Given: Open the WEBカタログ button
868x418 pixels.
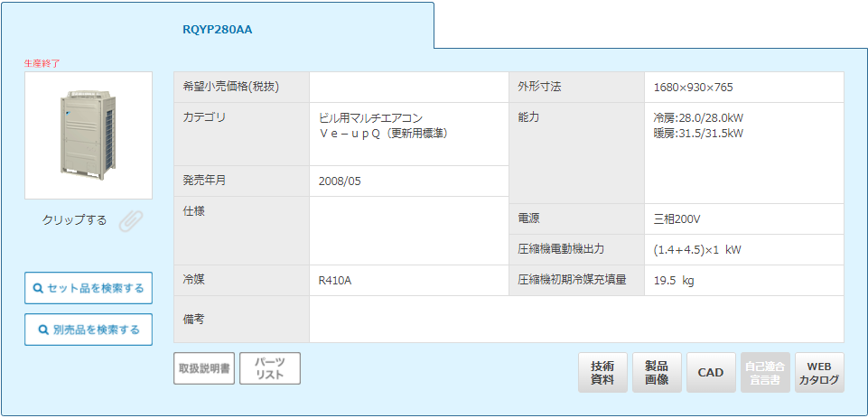Looking at the screenshot, I should point(820,373).
